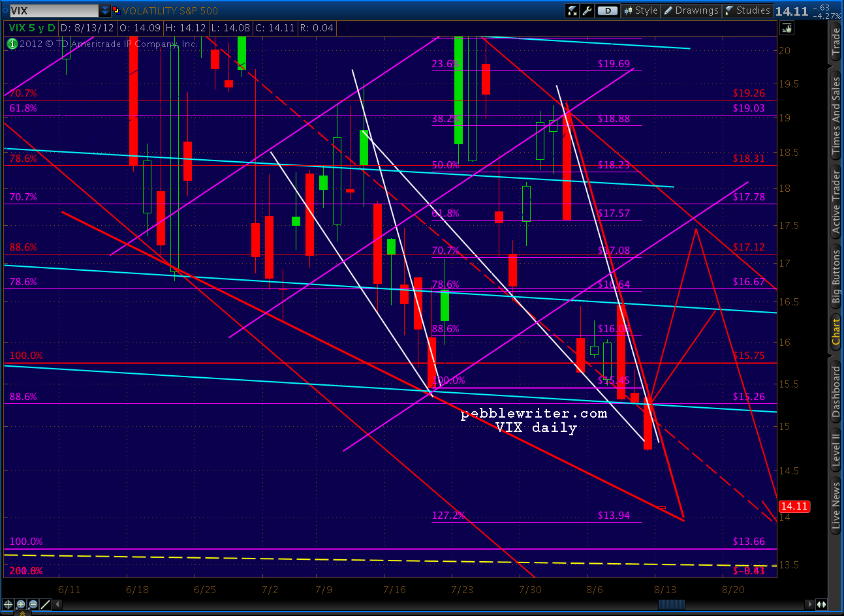
Task: Click the scroll left arrow on time axis
Action: (57, 604)
